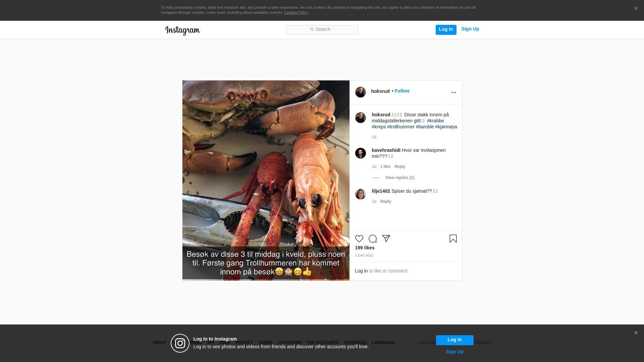The height and width of the screenshot is (362, 644).
Task: Click the top Log In button
Action: coord(446,29)
